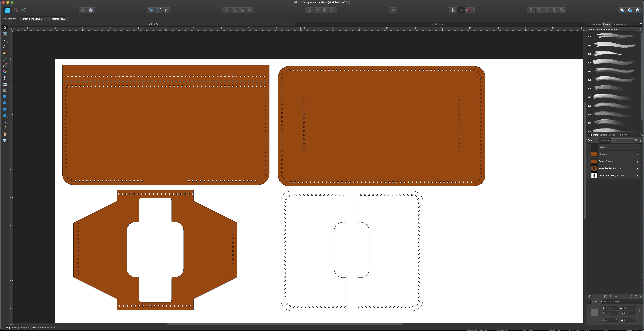644x331 pixels.
Task: Open the Rotation R value dropdown
Action: (617, 320)
